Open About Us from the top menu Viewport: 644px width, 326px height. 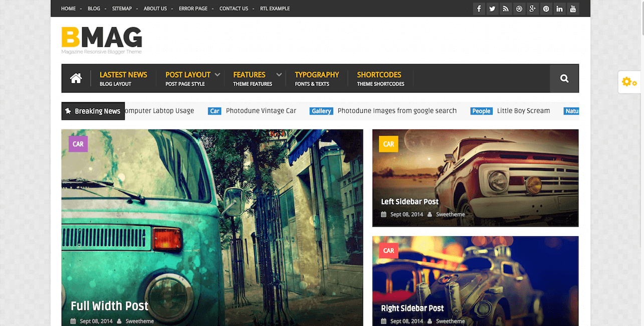coord(155,9)
